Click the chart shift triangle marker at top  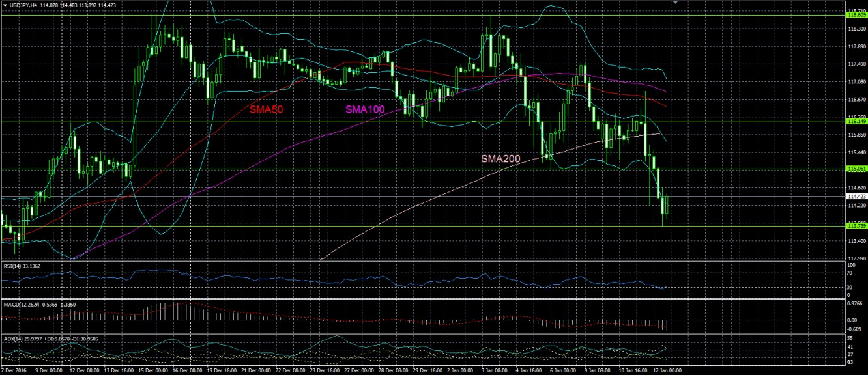[x=676, y=3]
